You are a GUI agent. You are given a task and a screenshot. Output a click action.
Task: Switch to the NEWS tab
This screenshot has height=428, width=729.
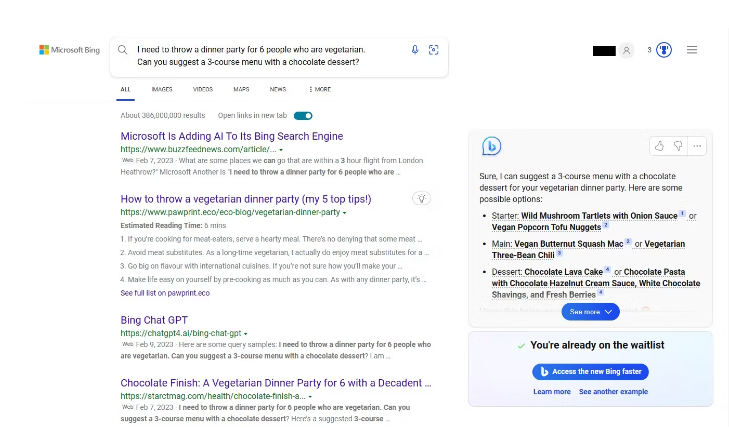pos(278,89)
